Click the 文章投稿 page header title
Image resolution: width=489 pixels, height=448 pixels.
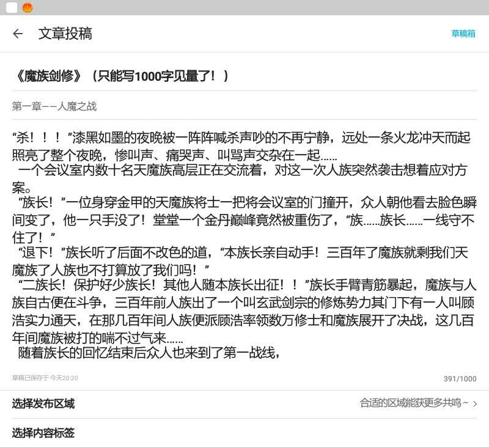(65, 34)
